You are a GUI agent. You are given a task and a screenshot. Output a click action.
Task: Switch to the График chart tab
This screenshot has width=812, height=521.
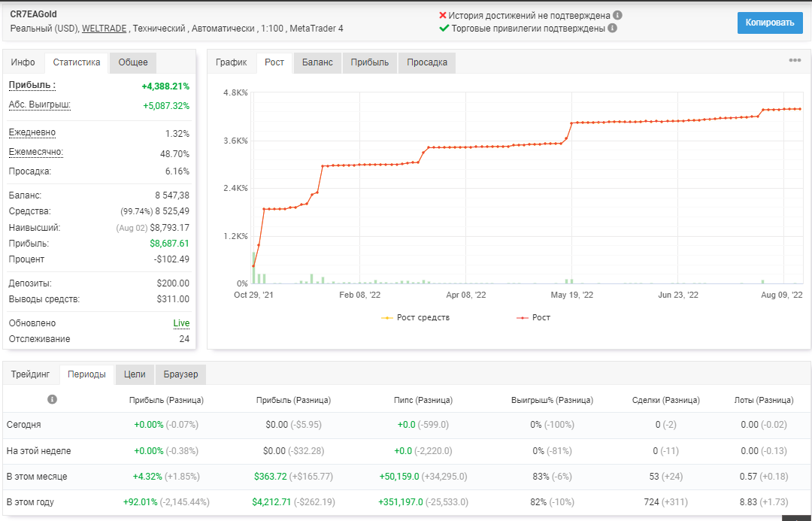point(232,62)
